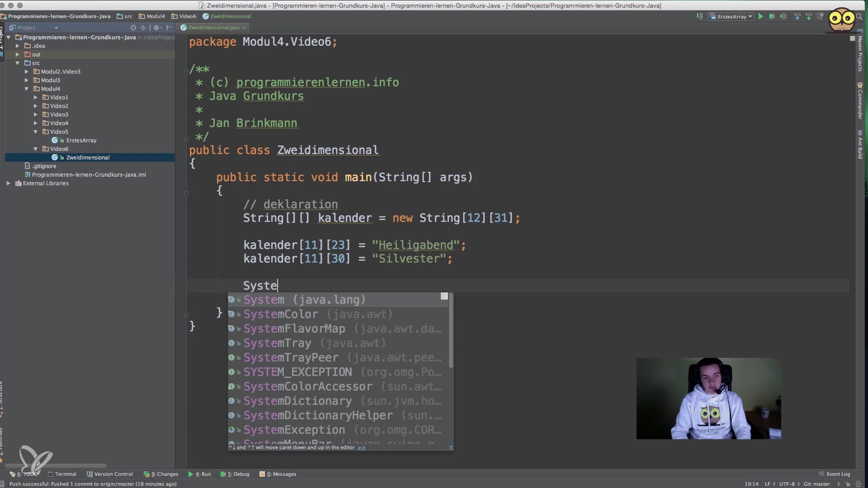Start debugging with the green bug icon
Image resolution: width=868 pixels, height=488 pixels.
tap(772, 16)
